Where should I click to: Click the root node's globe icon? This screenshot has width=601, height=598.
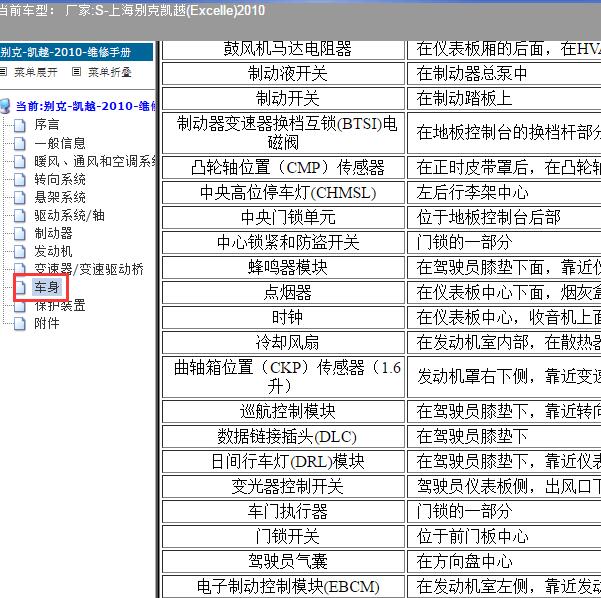click(5, 106)
